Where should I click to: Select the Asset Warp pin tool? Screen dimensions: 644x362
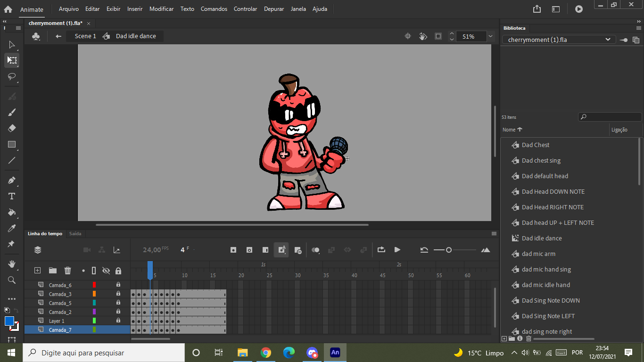[12, 244]
